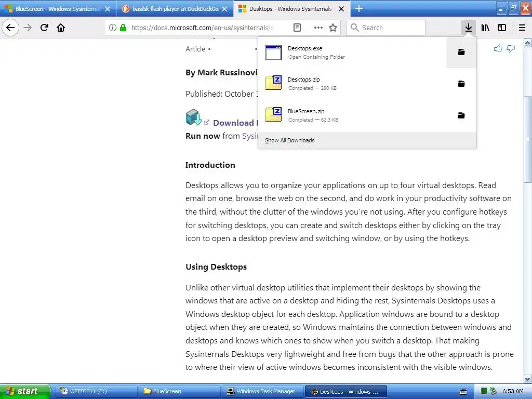Open the Windows start menu
This screenshot has width=532, height=399.
point(25,391)
